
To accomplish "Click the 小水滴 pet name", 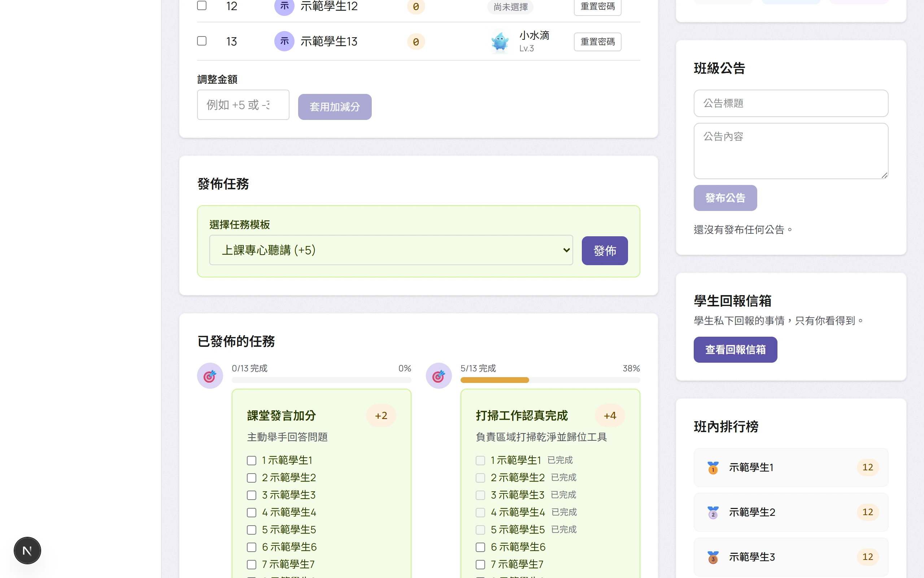I will pos(534,35).
